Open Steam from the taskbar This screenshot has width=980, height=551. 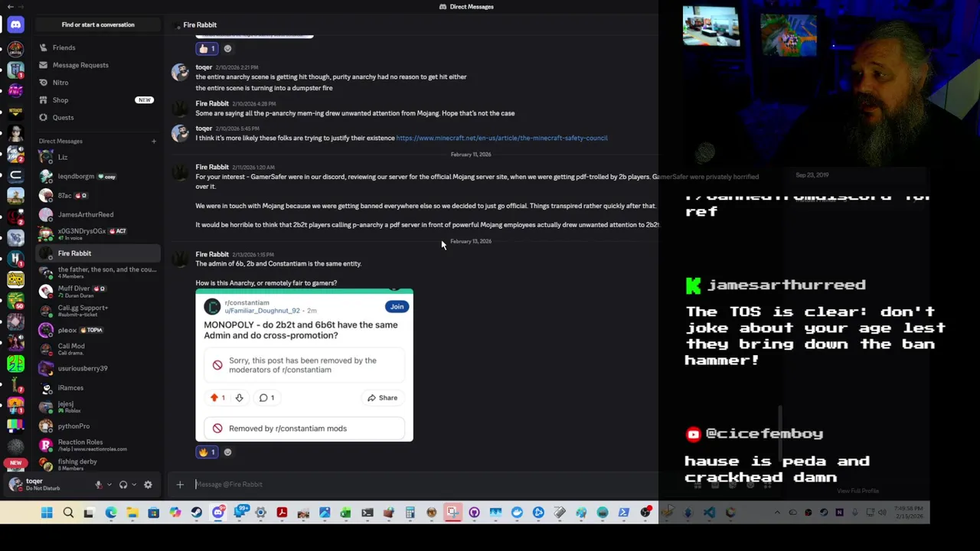197,513
